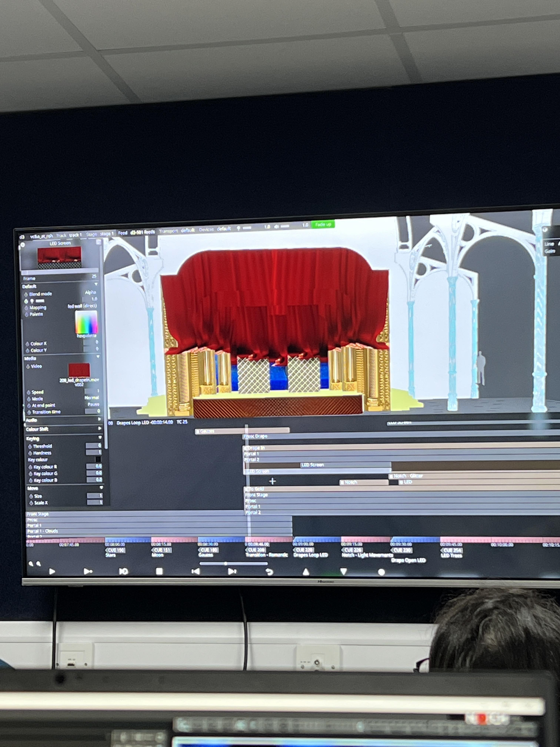Toggle keyframe icon for Hardness

click(x=30, y=453)
